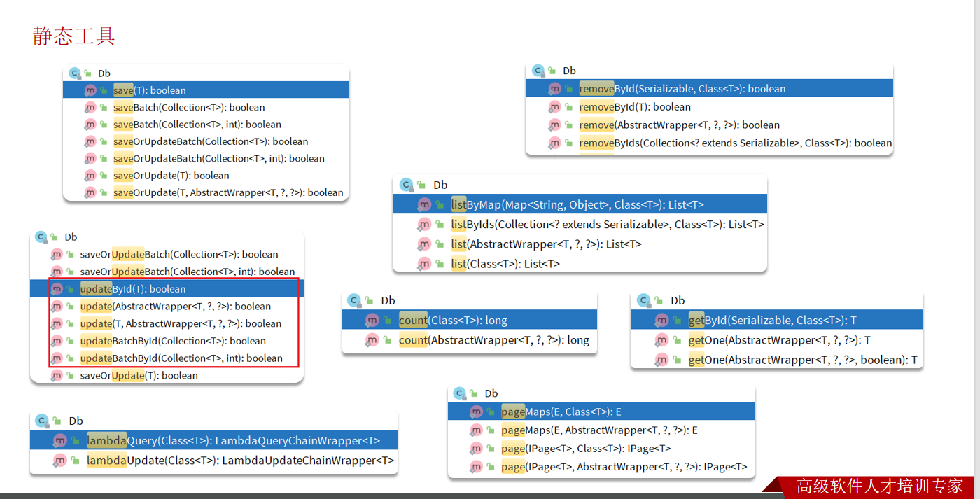The height and width of the screenshot is (499, 980).
Task: Select page(IPage<T>, Class<T>): IPage<T>
Action: [586, 449]
